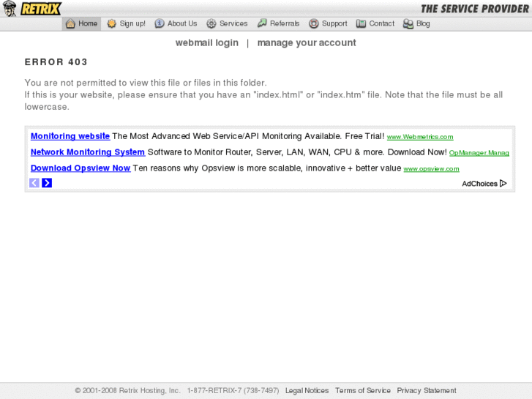Click the footer copyright Retrix Hosting text
This screenshot has width=532, height=399.
point(127,390)
